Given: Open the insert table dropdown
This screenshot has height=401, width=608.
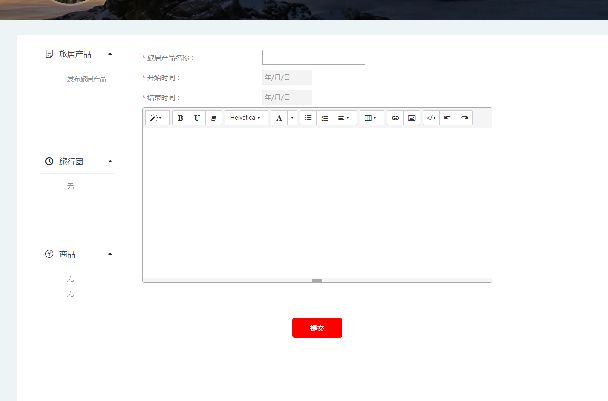Looking at the screenshot, I should (x=370, y=118).
